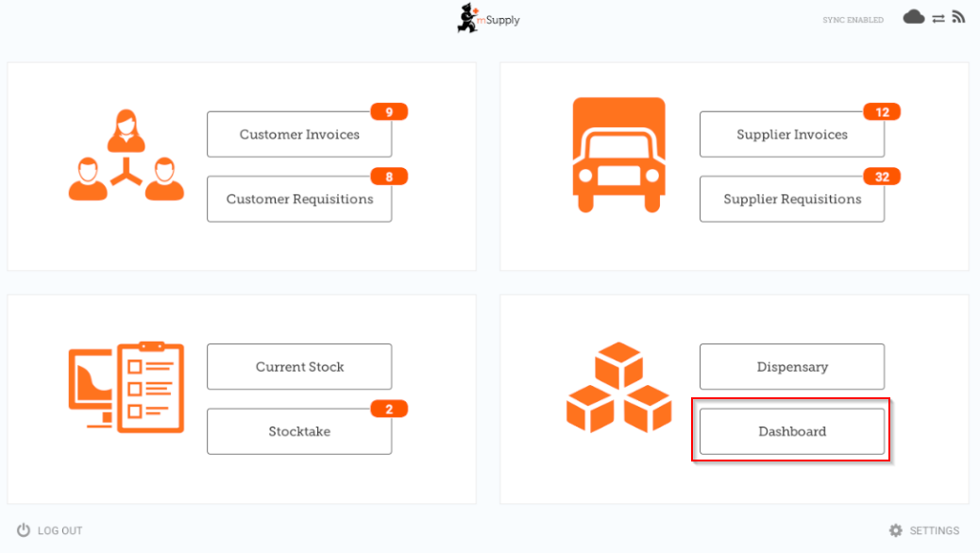This screenshot has width=980, height=553.
Task: Launch the Dashboard
Action: click(x=791, y=431)
